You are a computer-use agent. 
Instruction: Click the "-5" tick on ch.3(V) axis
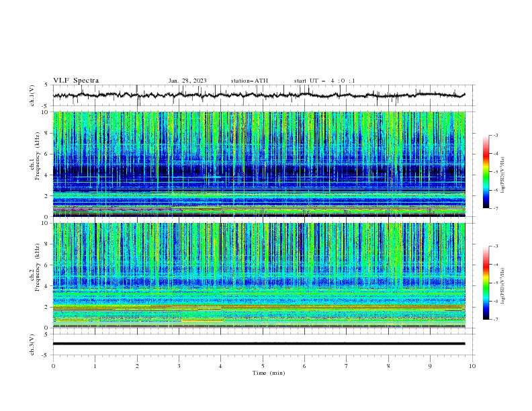pyautogui.click(x=46, y=355)
